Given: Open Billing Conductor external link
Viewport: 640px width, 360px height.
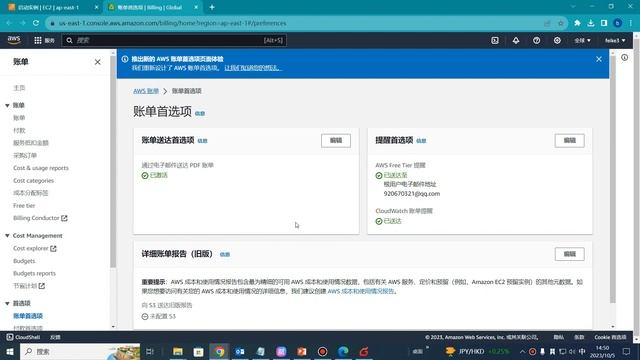Looking at the screenshot, I should 40,218.
